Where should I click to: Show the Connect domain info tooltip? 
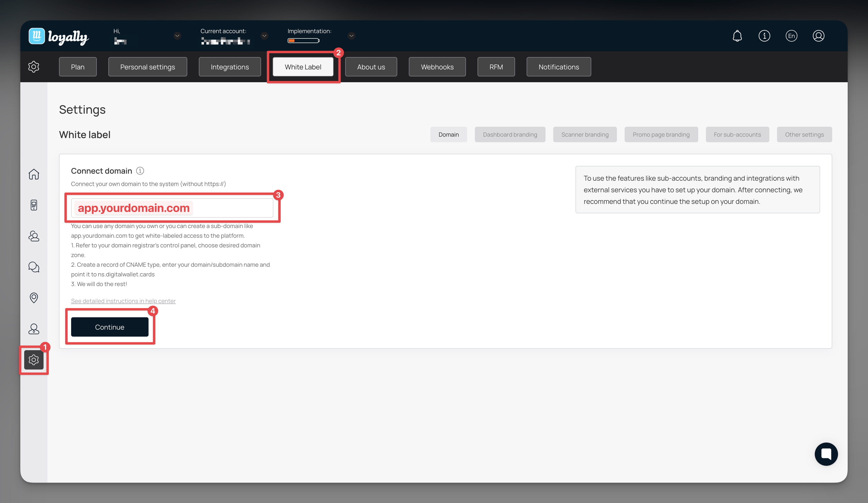(x=140, y=171)
